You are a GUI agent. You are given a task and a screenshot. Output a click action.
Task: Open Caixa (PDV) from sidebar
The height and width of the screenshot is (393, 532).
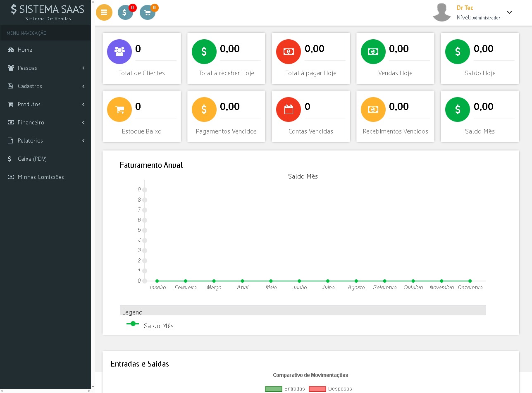pyautogui.click(x=32, y=159)
